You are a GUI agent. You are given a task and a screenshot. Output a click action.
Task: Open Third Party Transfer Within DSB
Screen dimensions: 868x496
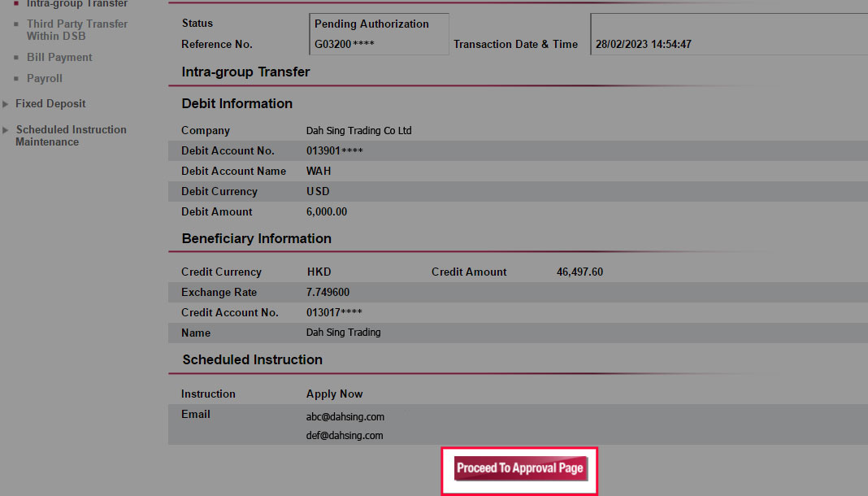(77, 30)
